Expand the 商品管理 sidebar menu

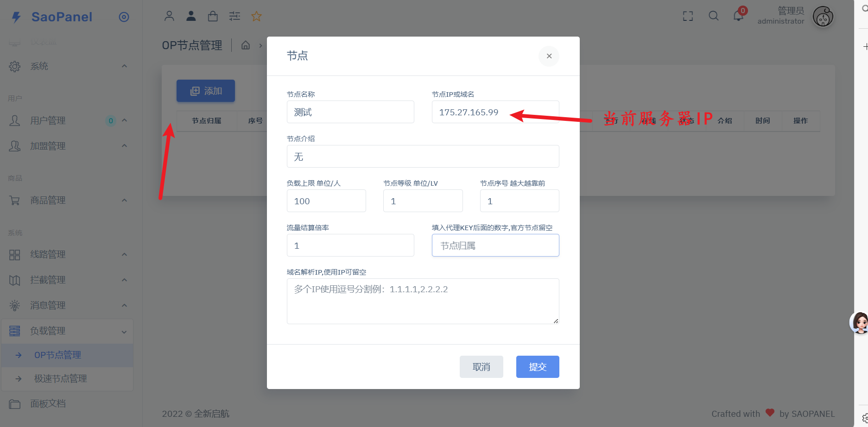[x=48, y=200]
